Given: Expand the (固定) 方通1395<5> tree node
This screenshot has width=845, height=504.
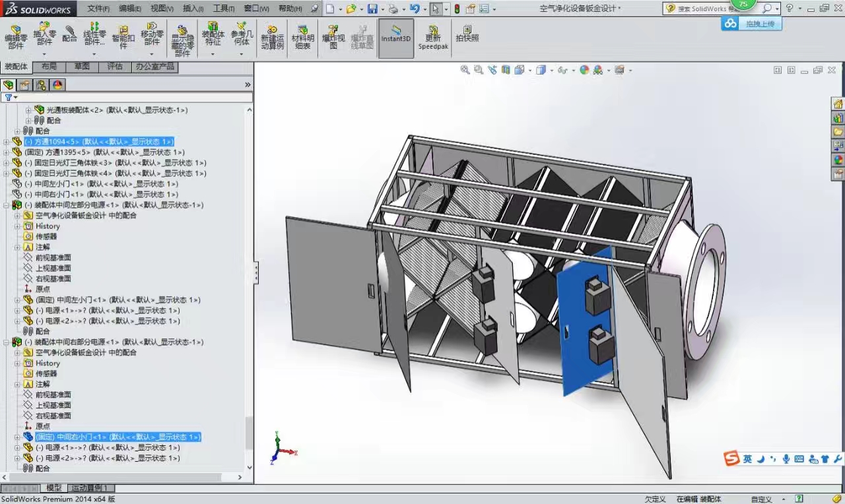Looking at the screenshot, I should pos(7,152).
